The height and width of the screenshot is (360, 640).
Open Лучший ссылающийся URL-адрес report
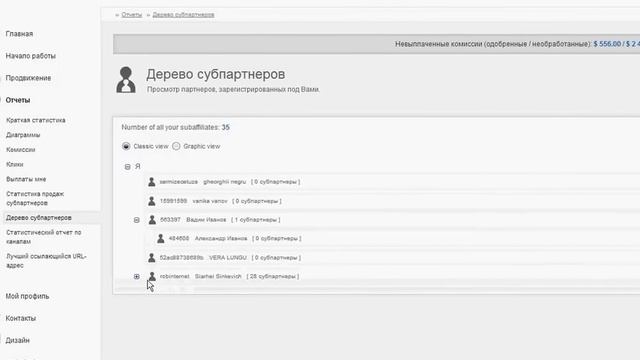pos(46,261)
